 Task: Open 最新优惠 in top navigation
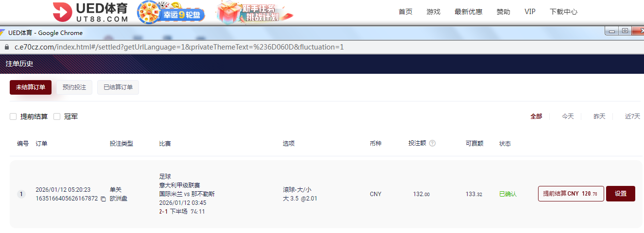tap(469, 12)
